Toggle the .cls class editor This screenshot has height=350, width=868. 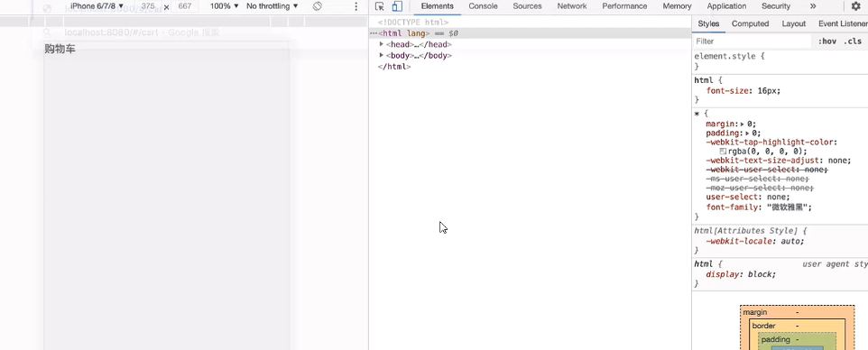click(x=853, y=41)
